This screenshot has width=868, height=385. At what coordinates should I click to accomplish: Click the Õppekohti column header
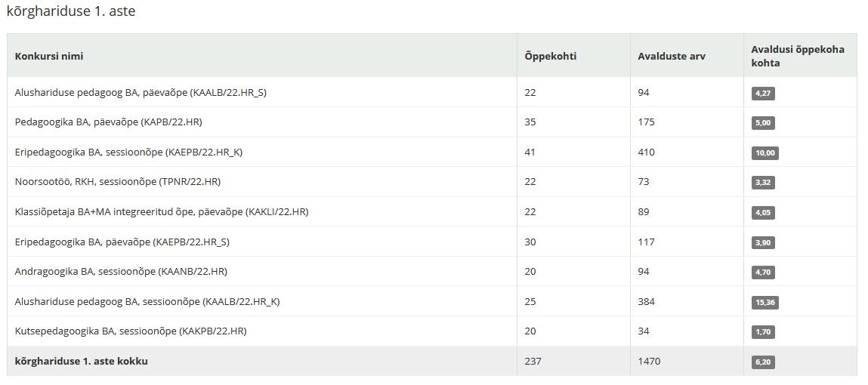[550, 56]
